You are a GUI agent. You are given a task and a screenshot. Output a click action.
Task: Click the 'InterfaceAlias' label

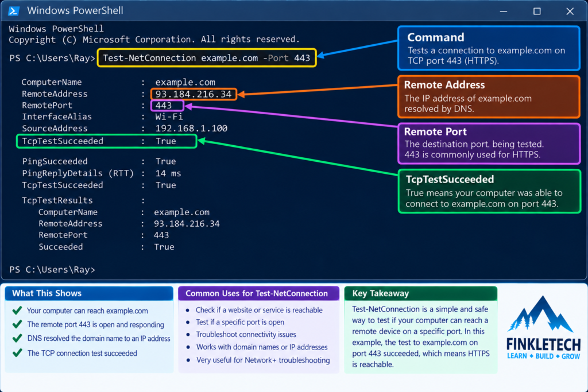pos(57,117)
